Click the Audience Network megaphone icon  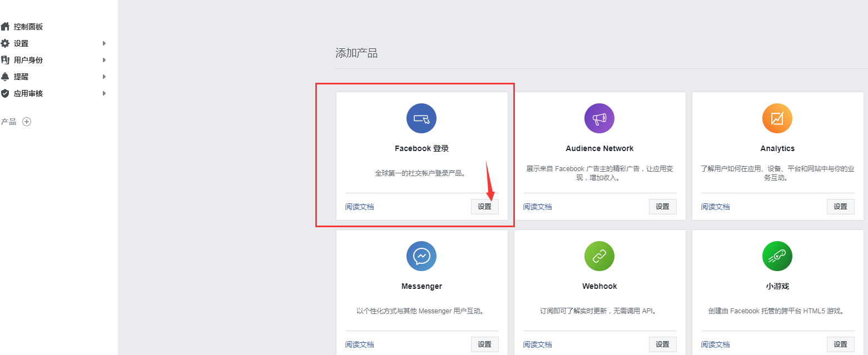pos(599,118)
